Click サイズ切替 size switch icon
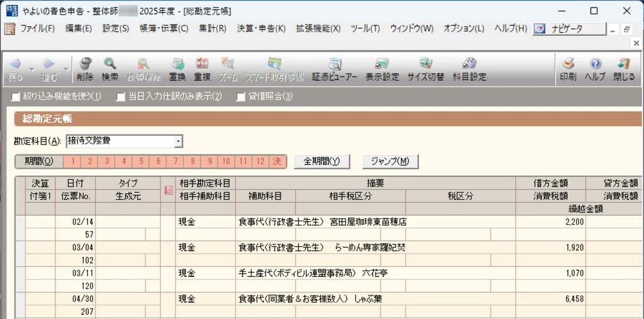 (426, 63)
